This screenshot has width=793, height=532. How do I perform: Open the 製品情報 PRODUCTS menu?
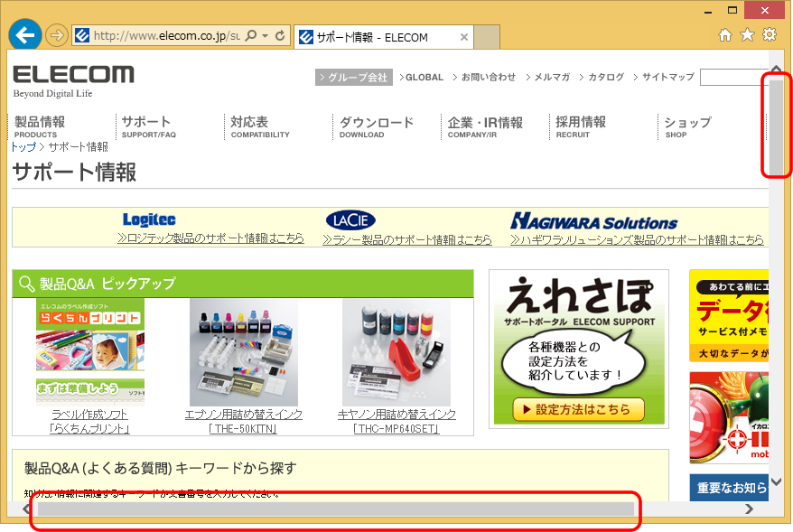point(40,126)
